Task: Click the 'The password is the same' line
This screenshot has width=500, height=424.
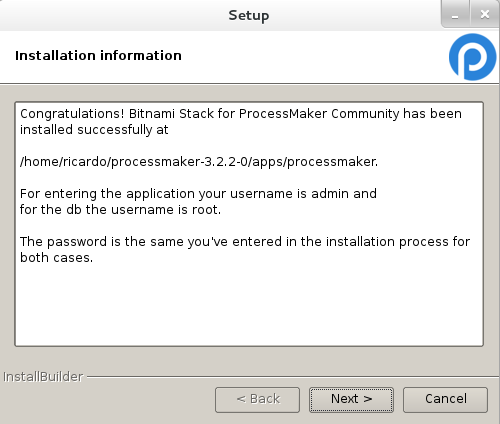Action: pos(245,242)
